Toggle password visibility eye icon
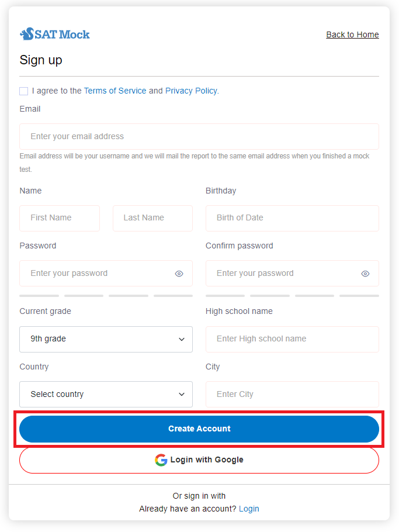399x532 pixels. point(179,274)
